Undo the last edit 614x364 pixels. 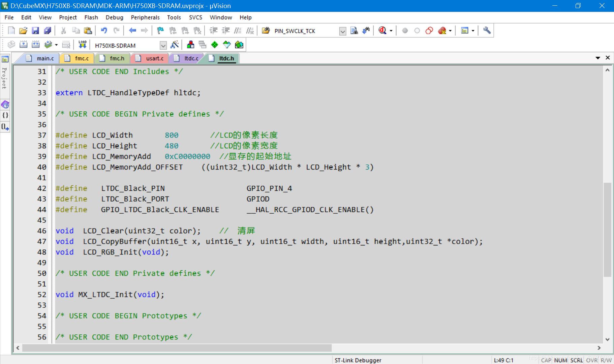tap(104, 31)
